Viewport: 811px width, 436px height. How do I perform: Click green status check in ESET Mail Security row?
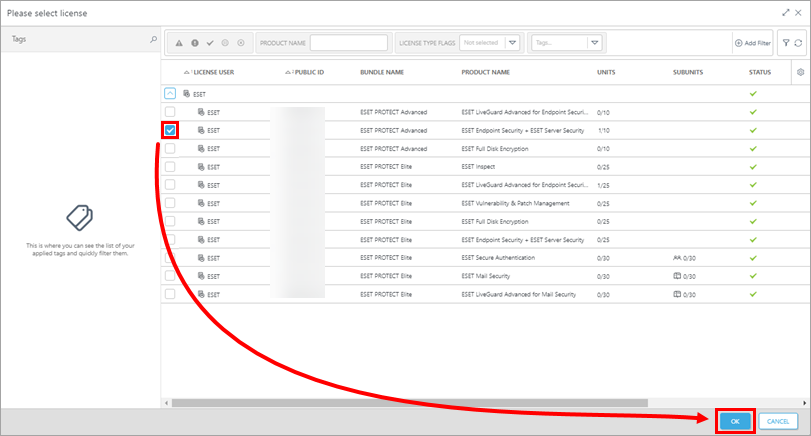coord(753,276)
